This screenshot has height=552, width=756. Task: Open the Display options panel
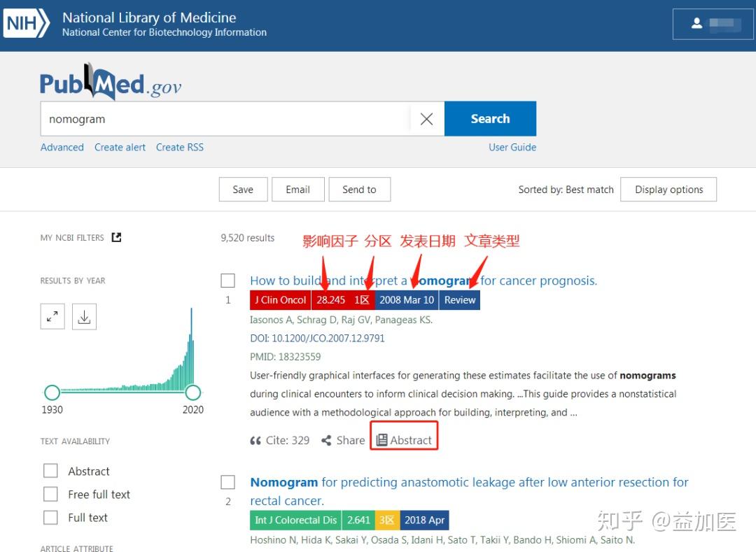coord(668,189)
